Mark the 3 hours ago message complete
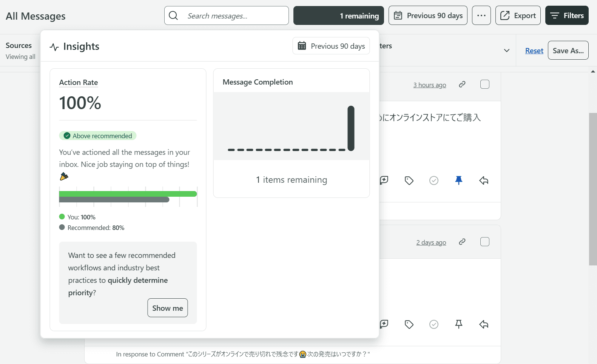Viewport: 597px width, 364px height. tap(433, 180)
